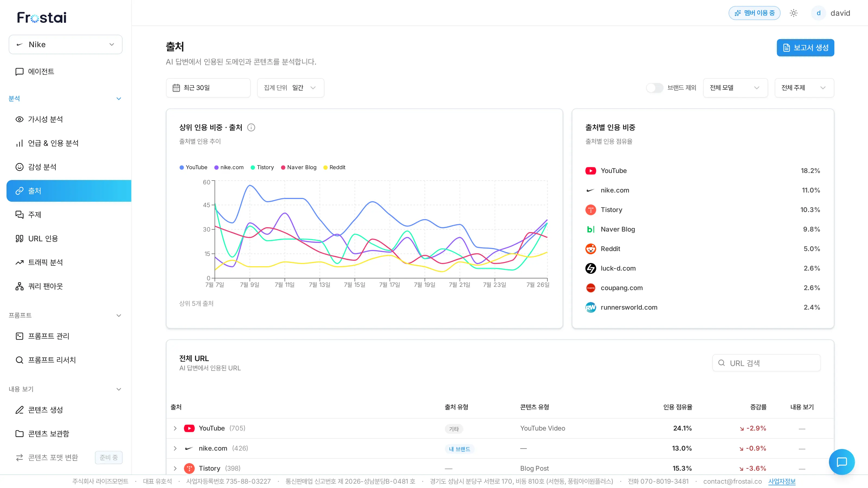Open the david user avatar

click(818, 13)
